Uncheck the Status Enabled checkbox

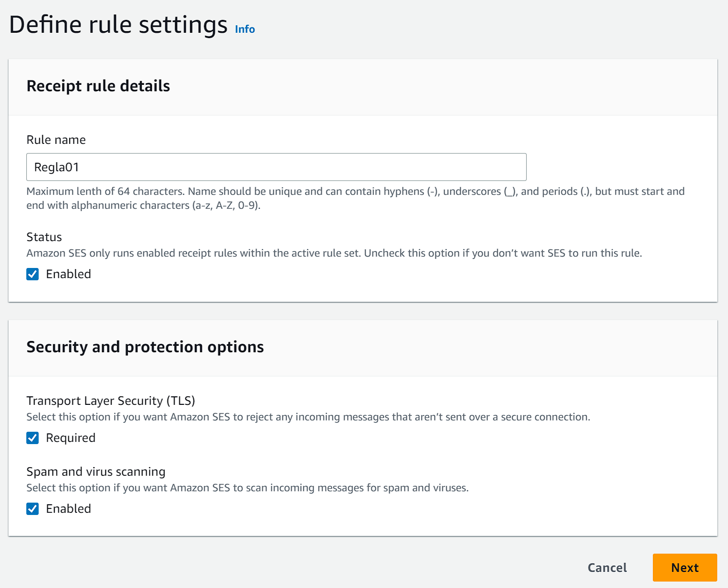pos(33,274)
